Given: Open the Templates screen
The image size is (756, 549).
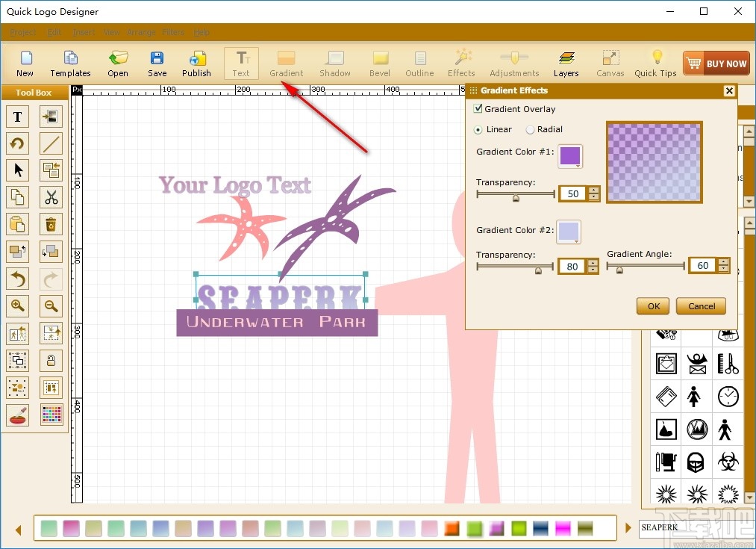Looking at the screenshot, I should pyautogui.click(x=70, y=63).
